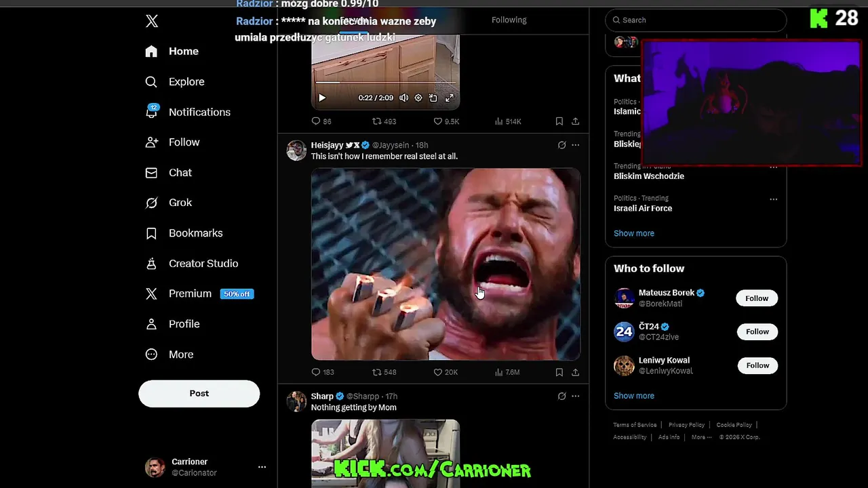Open the X logo home link
The width and height of the screenshot is (868, 488).
[152, 21]
